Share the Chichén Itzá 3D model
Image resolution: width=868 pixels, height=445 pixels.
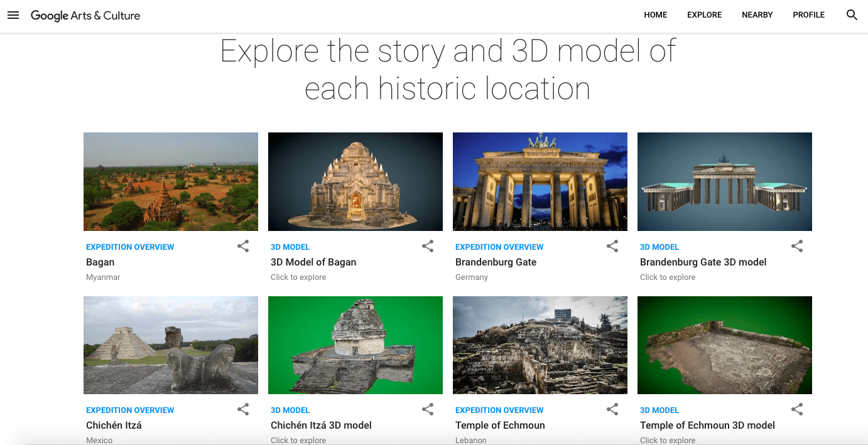click(x=428, y=410)
